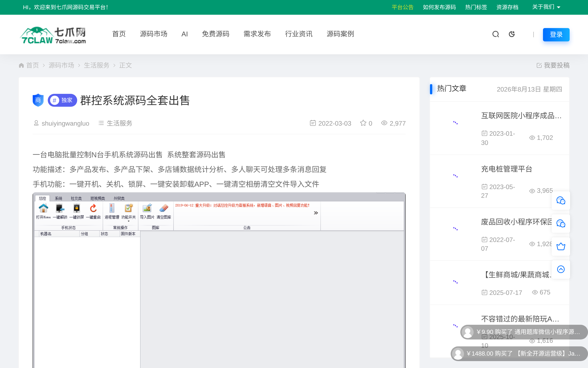
Task: Click the 一键锁屏 lock icon
Action: tap(76, 211)
